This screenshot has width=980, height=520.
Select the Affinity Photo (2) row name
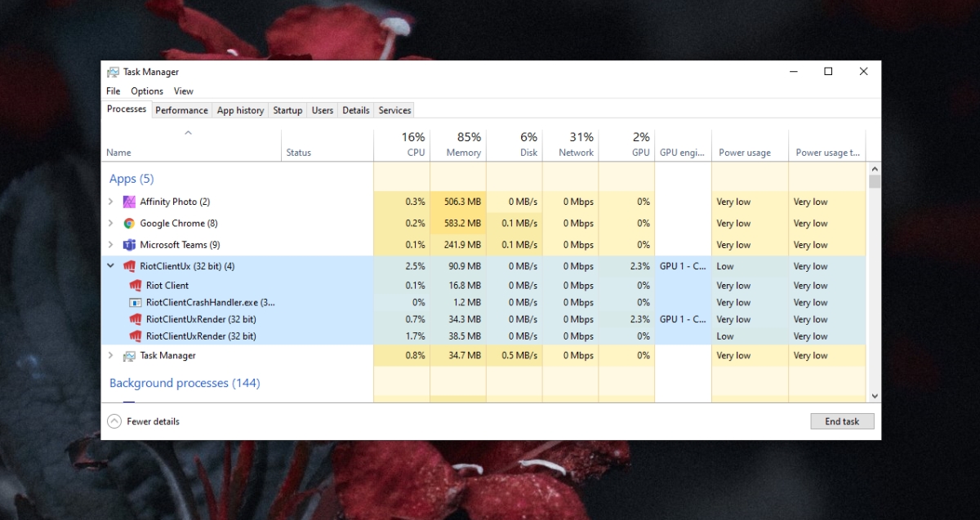pos(175,202)
